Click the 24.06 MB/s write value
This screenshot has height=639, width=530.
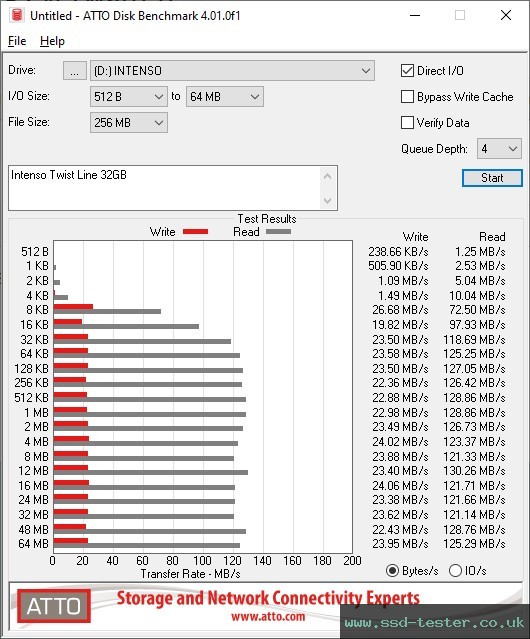pyautogui.click(x=400, y=486)
